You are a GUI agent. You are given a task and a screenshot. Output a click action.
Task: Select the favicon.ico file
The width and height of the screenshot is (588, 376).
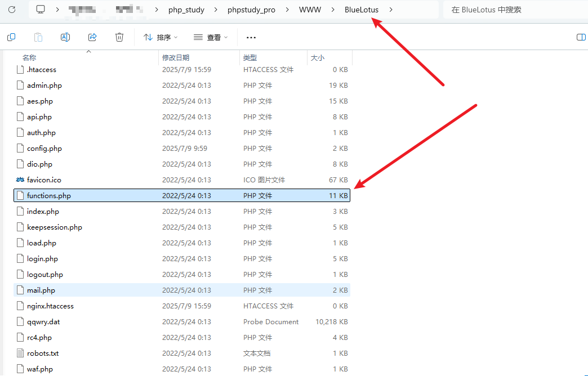pyautogui.click(x=44, y=180)
